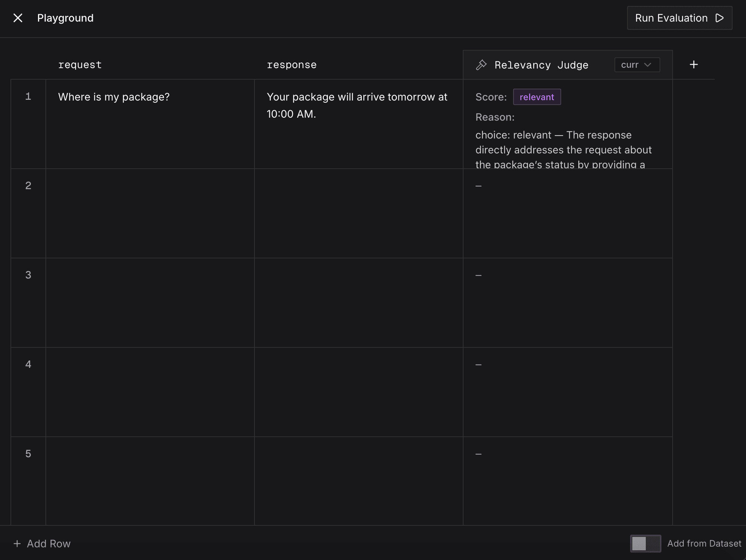Click the play triangle in Run Evaluation
746x560 pixels.
pos(720,18)
